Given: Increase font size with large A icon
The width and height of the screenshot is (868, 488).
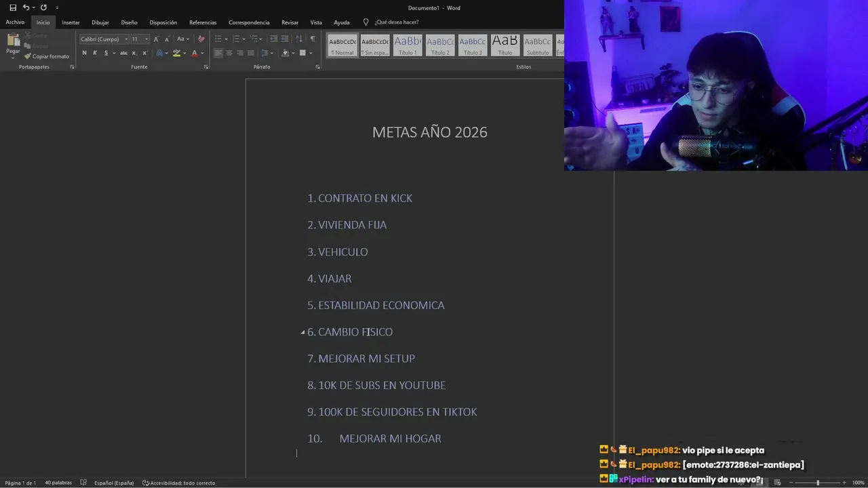Looking at the screenshot, I should pyautogui.click(x=156, y=39).
